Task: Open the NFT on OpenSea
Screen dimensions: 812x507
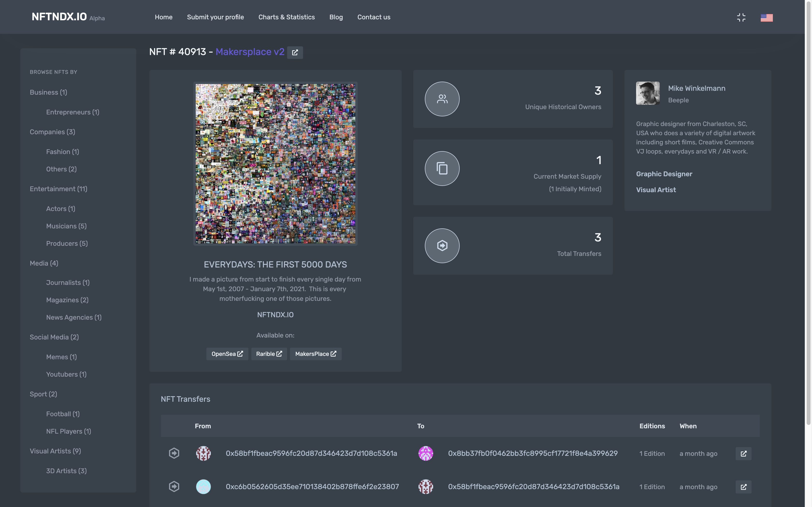Action: point(227,354)
